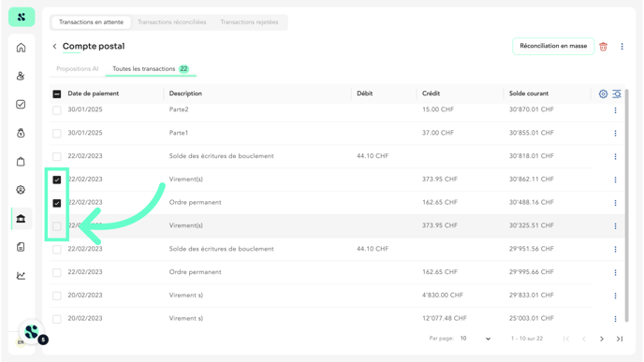Screen dimensions: 644x362
Task: Switch to Transactions réconciliées tab
Action: (171, 22)
